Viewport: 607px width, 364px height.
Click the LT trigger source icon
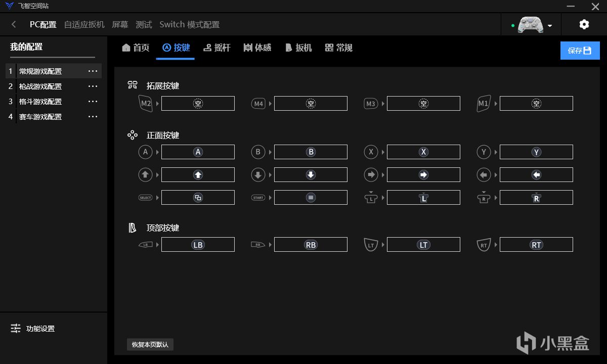point(371,245)
